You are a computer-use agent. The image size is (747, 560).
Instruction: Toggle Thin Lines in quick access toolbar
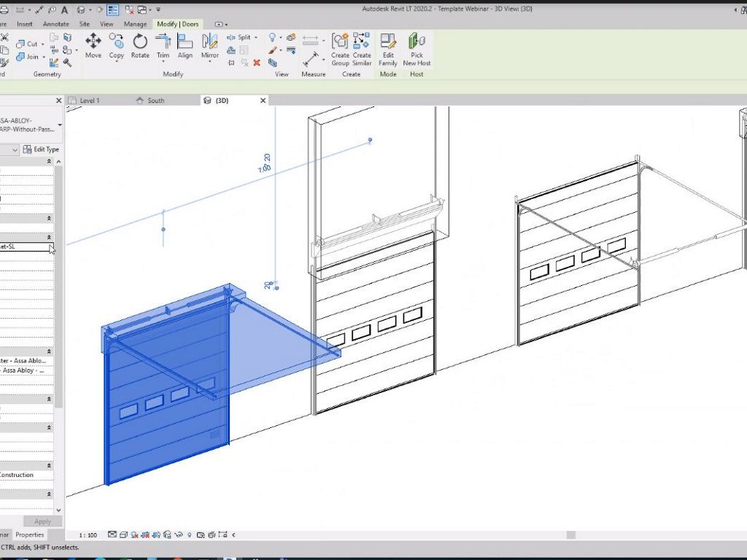pos(112,10)
